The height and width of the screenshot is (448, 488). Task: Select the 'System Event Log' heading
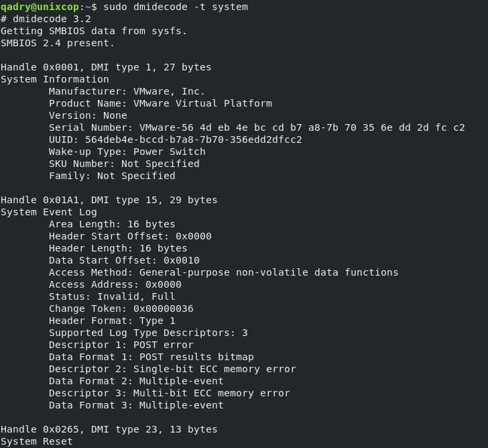click(x=48, y=212)
